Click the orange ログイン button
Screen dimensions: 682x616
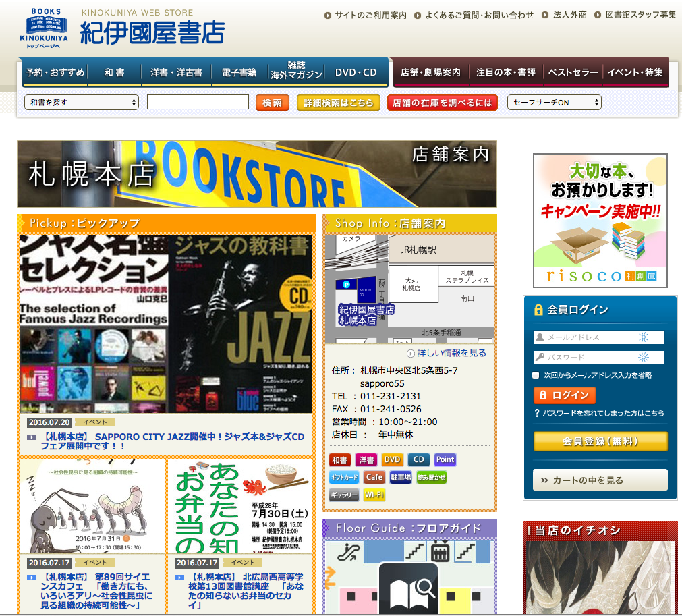[x=565, y=395]
